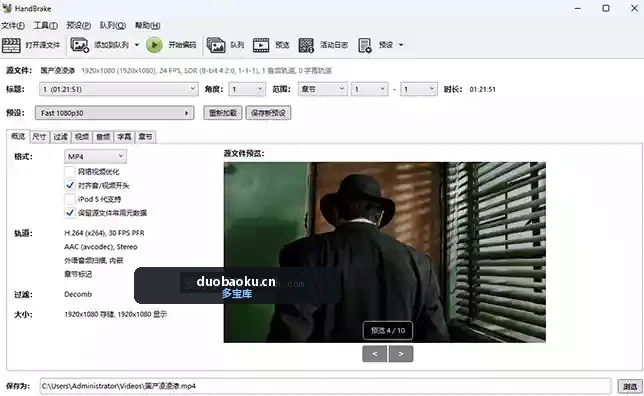Open the Fast 1080p30 preset selector
Viewport: 644px width, 396px height.
114,113
